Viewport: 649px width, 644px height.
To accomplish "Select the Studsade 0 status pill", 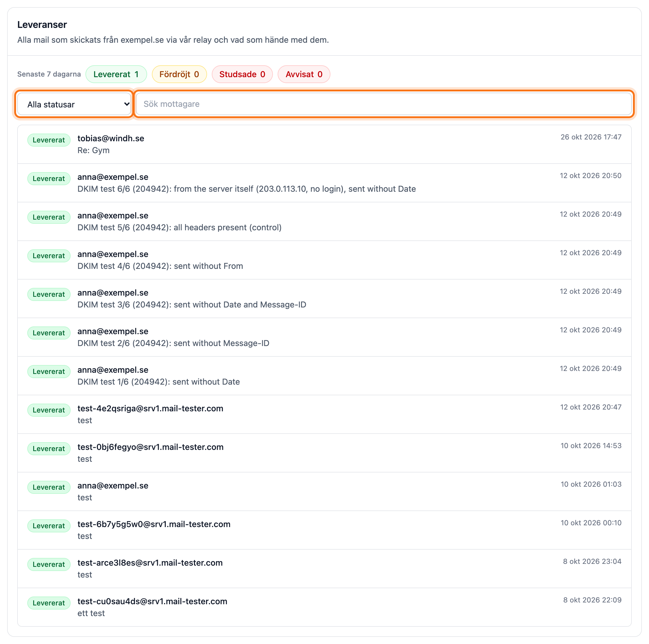I will click(x=242, y=74).
